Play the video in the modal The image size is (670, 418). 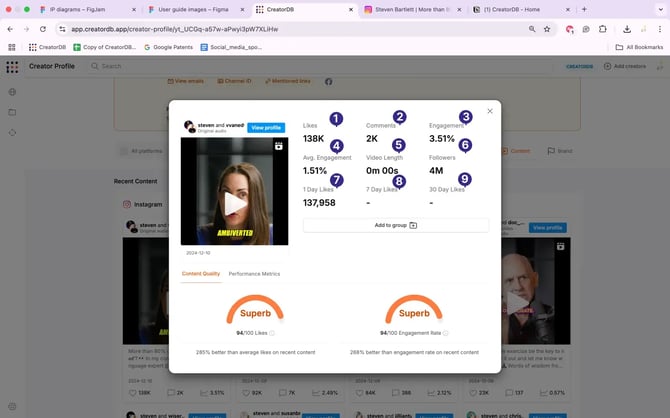(234, 203)
